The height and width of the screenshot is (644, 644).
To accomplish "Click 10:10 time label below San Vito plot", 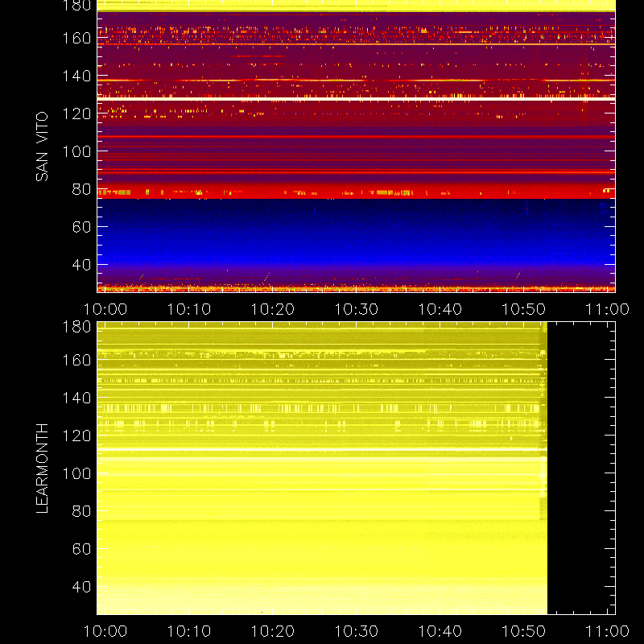I will point(189,309).
